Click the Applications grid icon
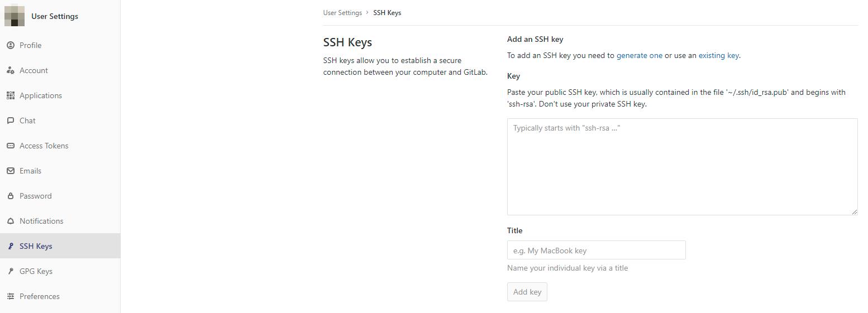Viewport: 868px width, 313px height. click(11, 95)
